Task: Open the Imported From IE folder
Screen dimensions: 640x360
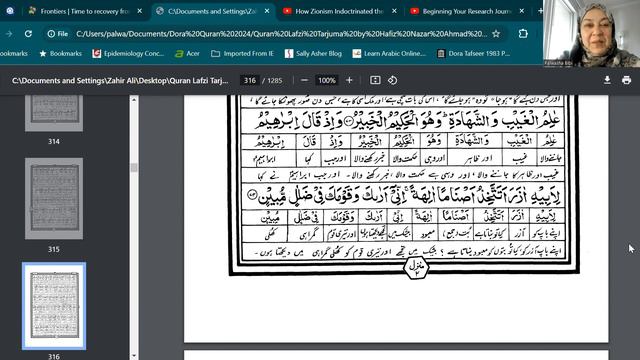Action: (x=242, y=53)
